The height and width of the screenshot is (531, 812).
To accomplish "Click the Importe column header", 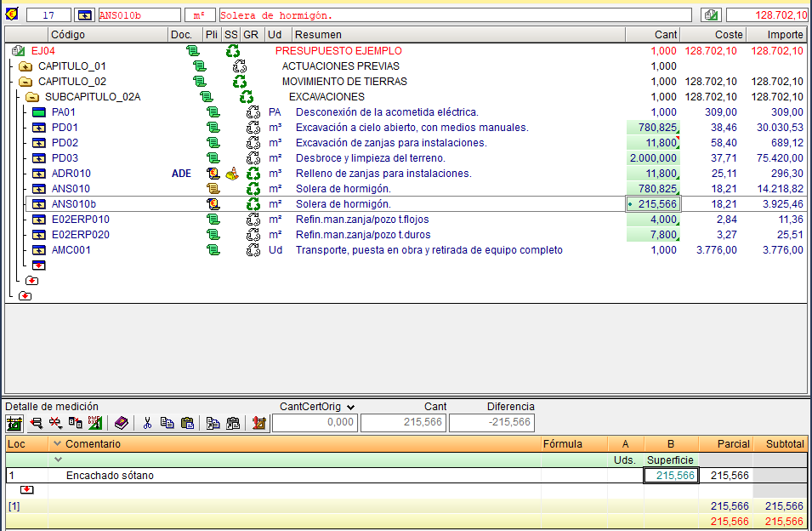I will point(776,35).
